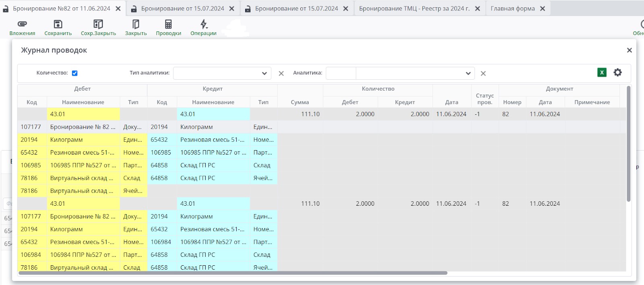Viewport: 644px width, 285px height.
Task: Switch to Бронирование ТМЦ - Реестр tab
Action: [x=414, y=8]
